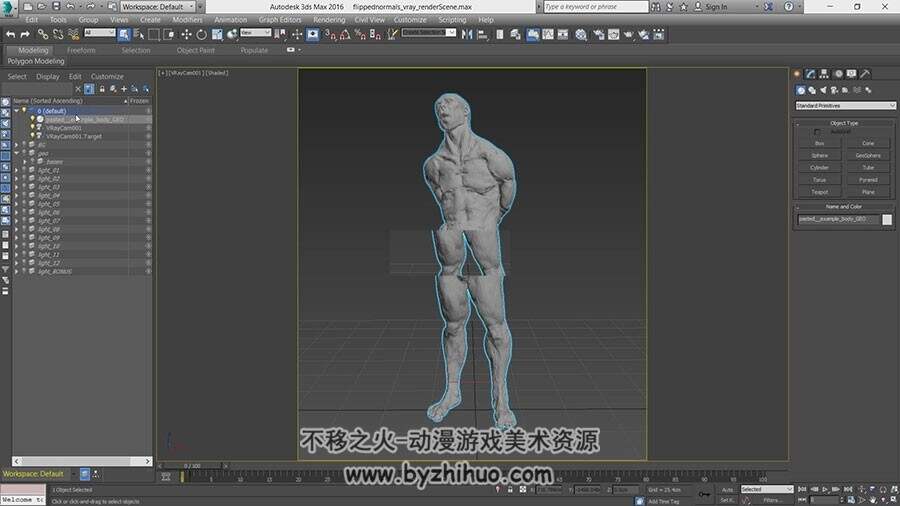Click the keyword search input field
This screenshot has width=900, height=506.
pos(595,7)
